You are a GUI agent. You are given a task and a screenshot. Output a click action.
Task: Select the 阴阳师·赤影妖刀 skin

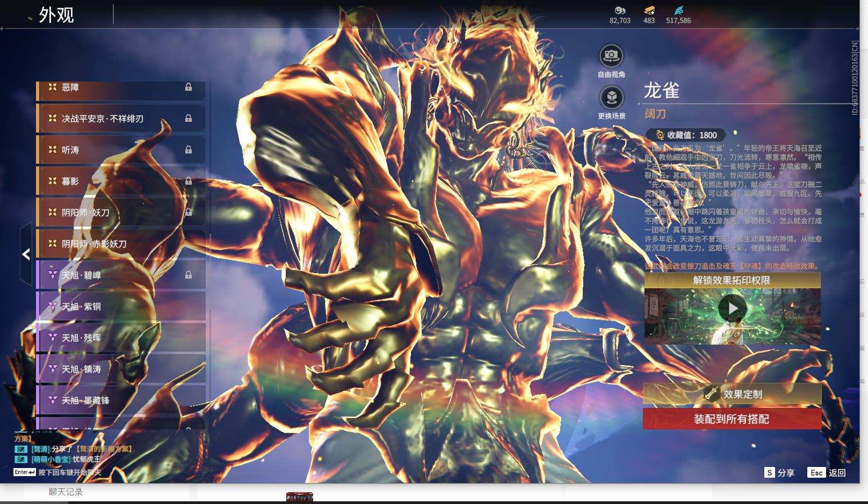tap(121, 244)
